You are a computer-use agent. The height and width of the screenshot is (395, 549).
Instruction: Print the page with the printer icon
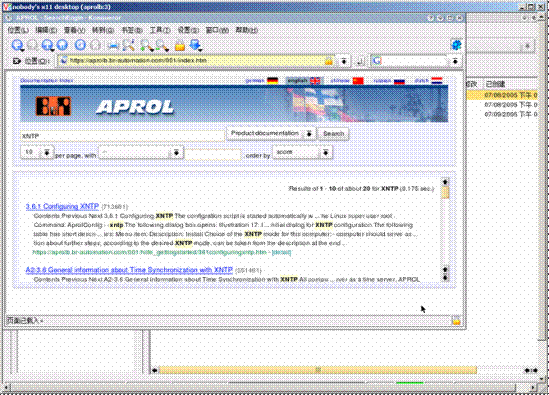click(113, 46)
